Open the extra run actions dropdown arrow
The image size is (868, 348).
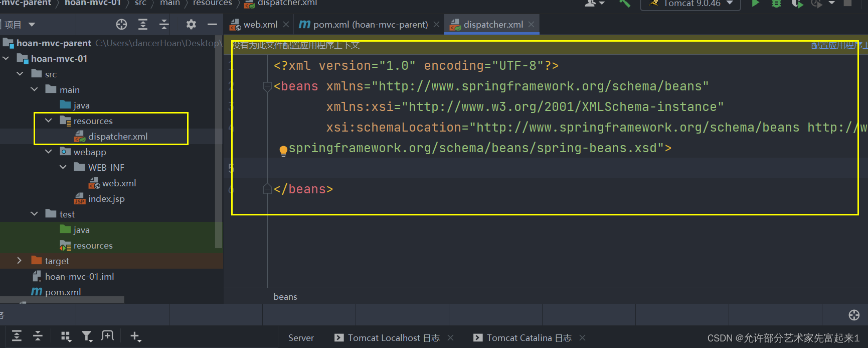click(x=832, y=3)
